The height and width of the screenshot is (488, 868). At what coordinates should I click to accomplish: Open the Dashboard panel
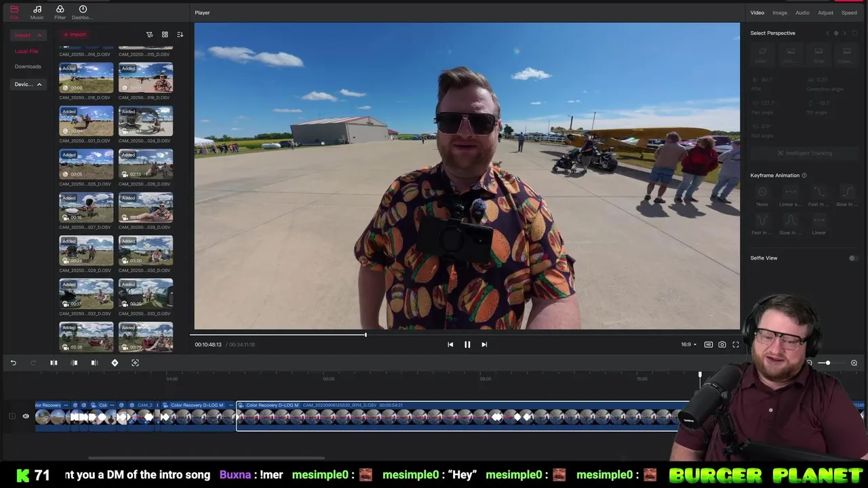83,12
